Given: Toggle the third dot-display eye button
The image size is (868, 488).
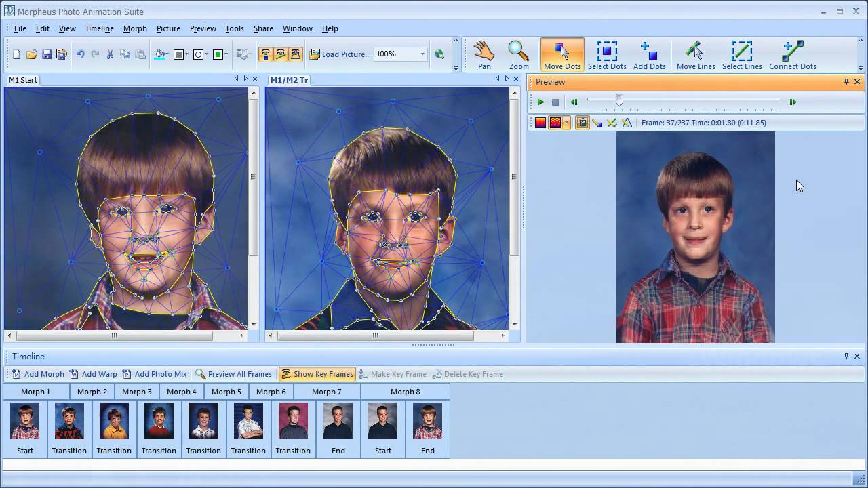Looking at the screenshot, I should 296,54.
